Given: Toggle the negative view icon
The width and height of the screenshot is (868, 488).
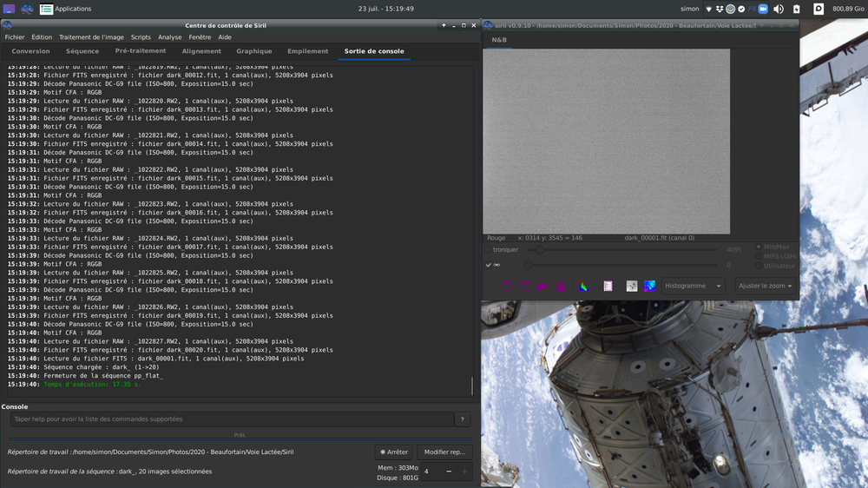Looking at the screenshot, I should click(x=632, y=286).
